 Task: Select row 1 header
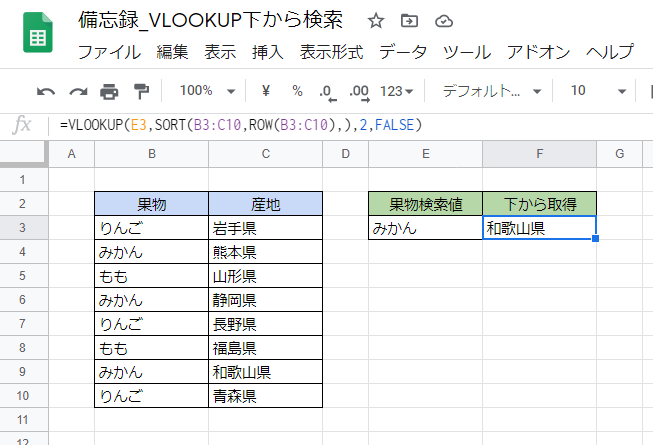coord(24,179)
